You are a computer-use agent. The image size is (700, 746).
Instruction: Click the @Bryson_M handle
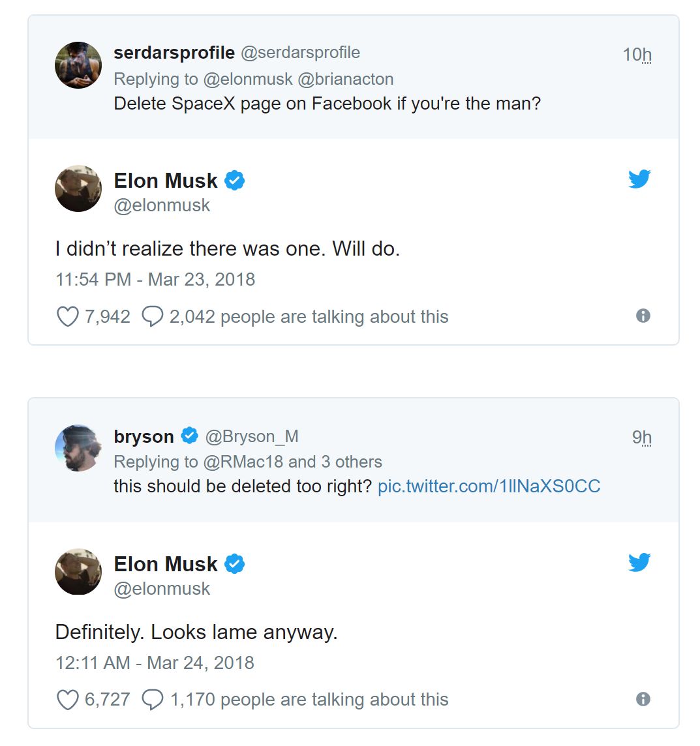click(x=252, y=436)
